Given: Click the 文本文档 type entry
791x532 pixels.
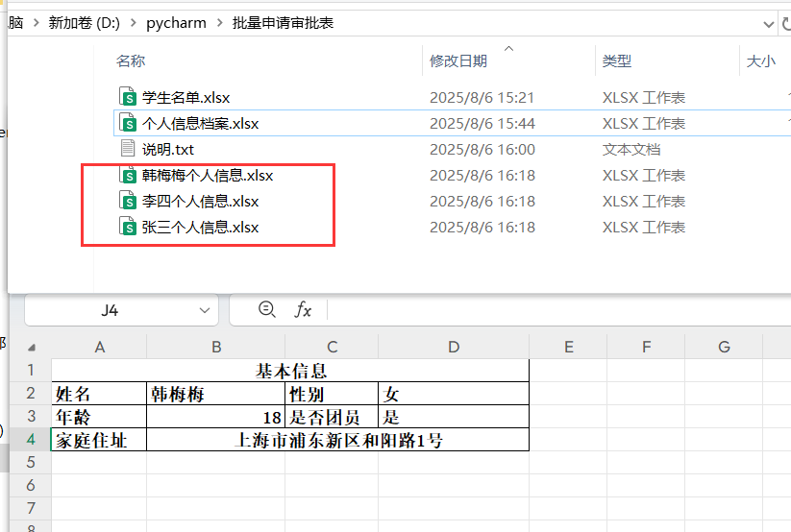Looking at the screenshot, I should [x=631, y=150].
